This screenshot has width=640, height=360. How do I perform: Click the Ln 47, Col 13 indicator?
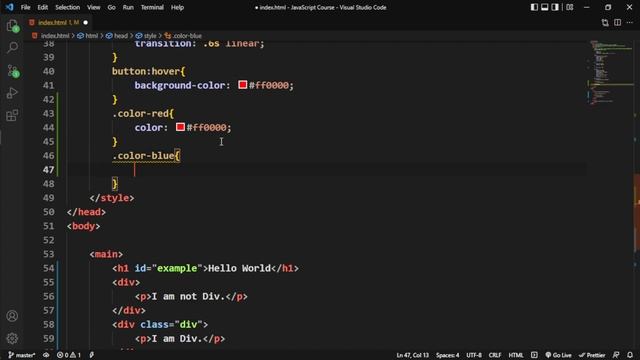pyautogui.click(x=412, y=355)
